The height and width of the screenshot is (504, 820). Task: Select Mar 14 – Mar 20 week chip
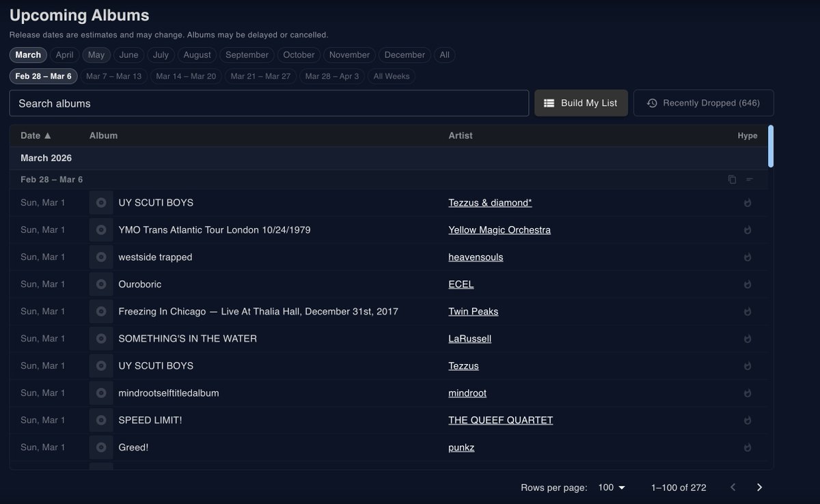tap(186, 76)
